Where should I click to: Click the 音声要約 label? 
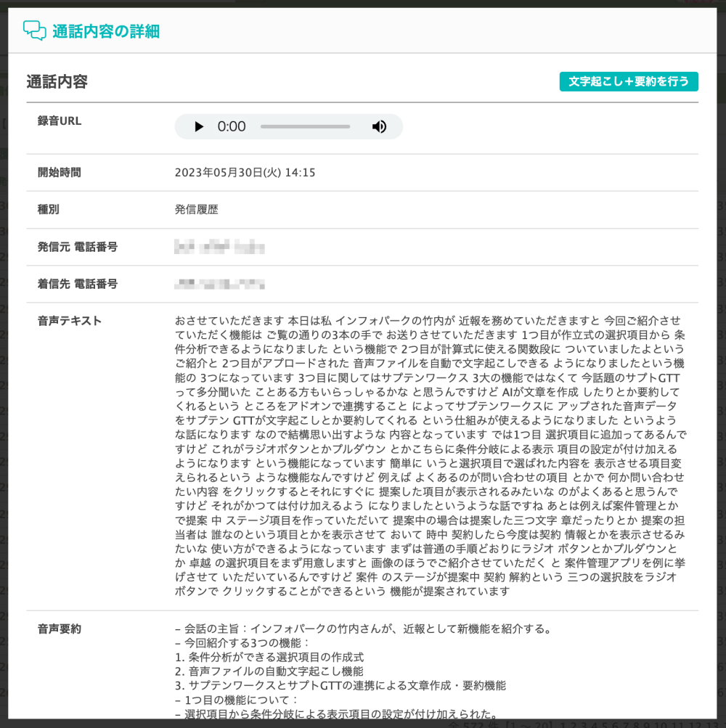60,629
